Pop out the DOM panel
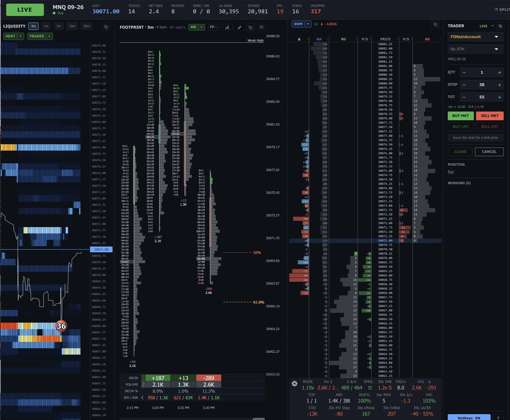The width and height of the screenshot is (510, 420). [x=435, y=24]
